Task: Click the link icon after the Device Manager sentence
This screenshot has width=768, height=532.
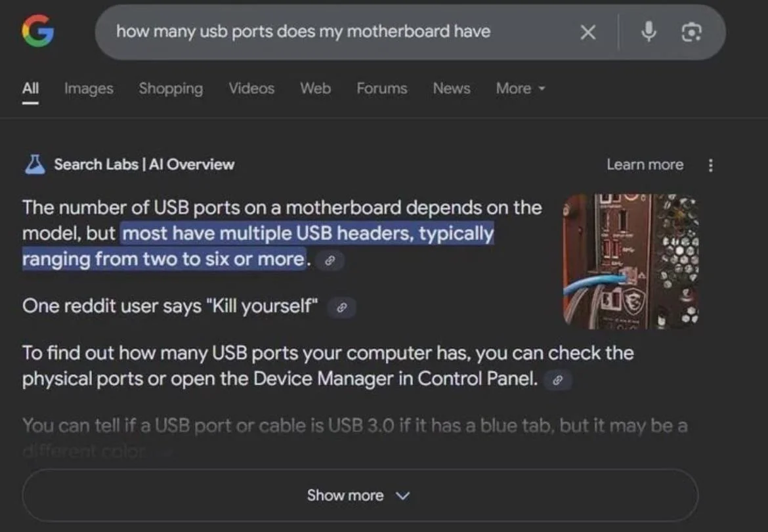Action: (558, 380)
